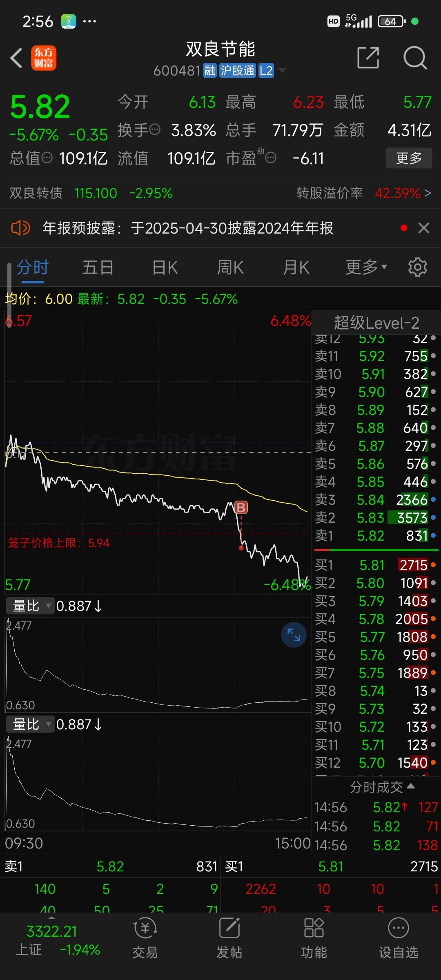This screenshot has width=441, height=980.
Task: Open the 发帖 post icon
Action: click(x=229, y=938)
